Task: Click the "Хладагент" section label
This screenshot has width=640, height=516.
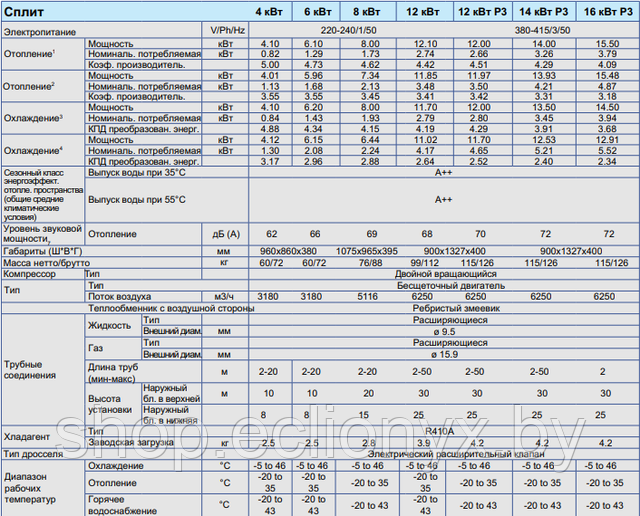Action: pyautogui.click(x=27, y=437)
